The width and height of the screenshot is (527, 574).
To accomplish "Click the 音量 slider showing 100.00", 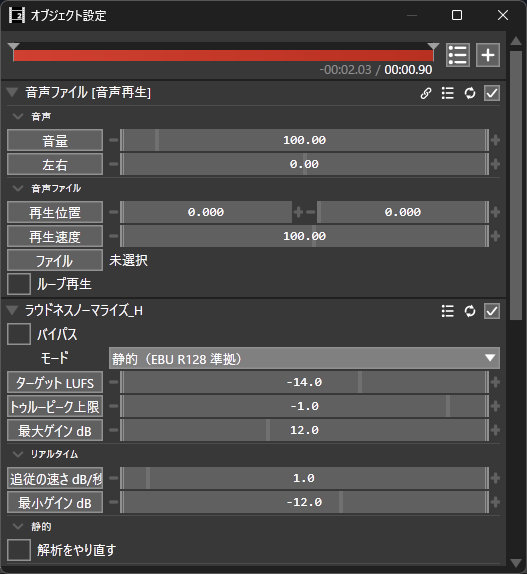I will [x=304, y=140].
